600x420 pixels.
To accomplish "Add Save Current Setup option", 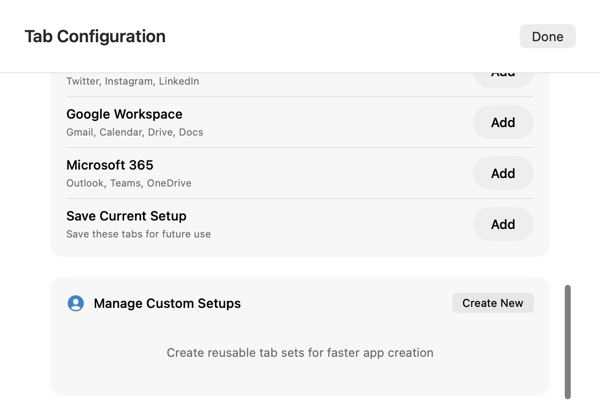I will click(503, 224).
